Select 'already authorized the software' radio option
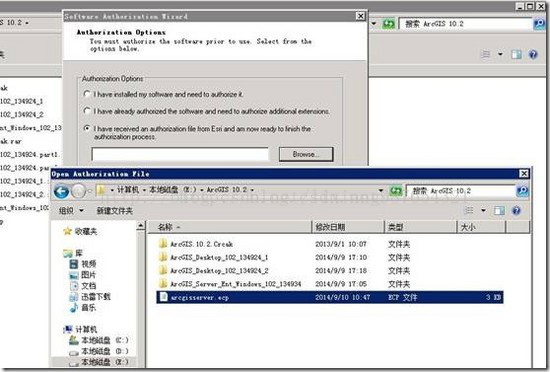 87,111
